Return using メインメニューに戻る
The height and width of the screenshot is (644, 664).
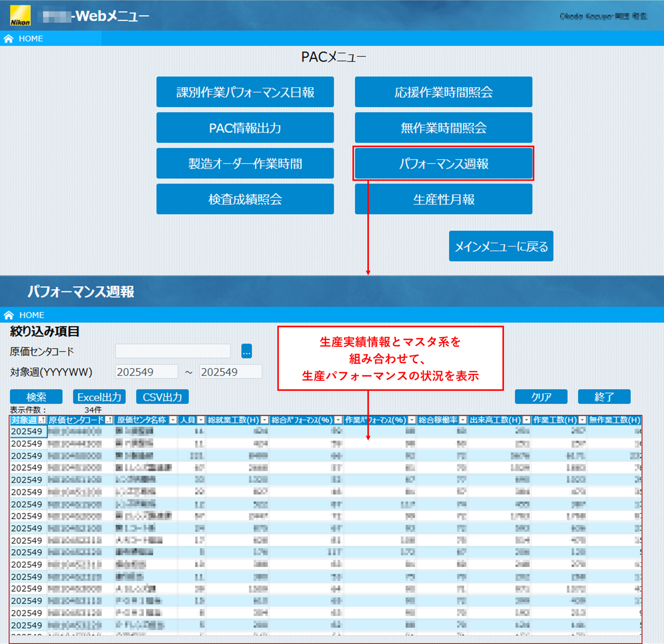tap(500, 246)
